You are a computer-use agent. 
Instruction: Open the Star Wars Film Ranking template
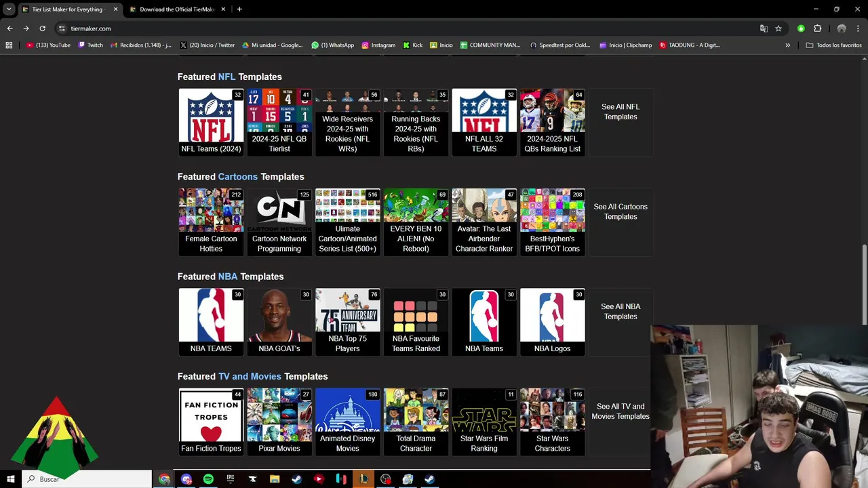[484, 422]
